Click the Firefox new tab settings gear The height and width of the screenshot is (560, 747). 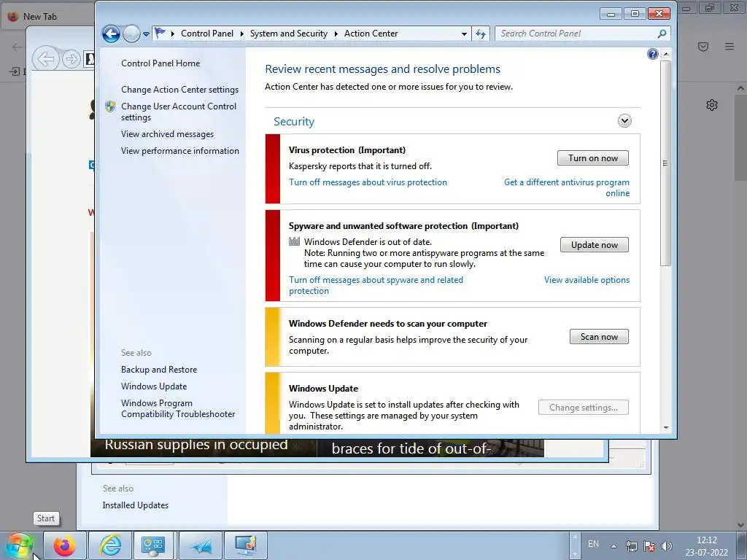(x=712, y=105)
